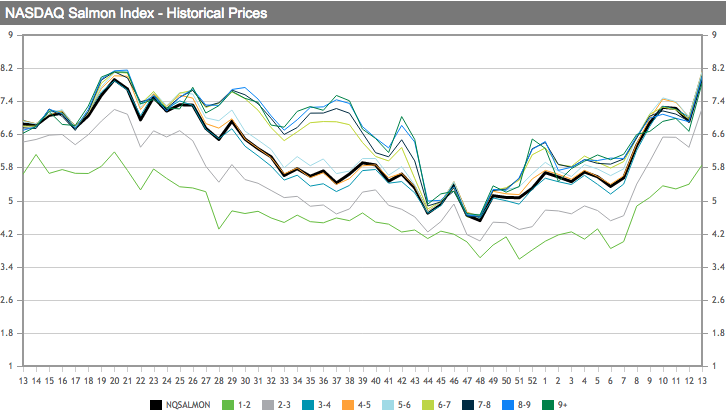Image resolution: width=727 pixels, height=413 pixels.
Task: Click the gray 2-3 legend swatch
Action: [268, 405]
